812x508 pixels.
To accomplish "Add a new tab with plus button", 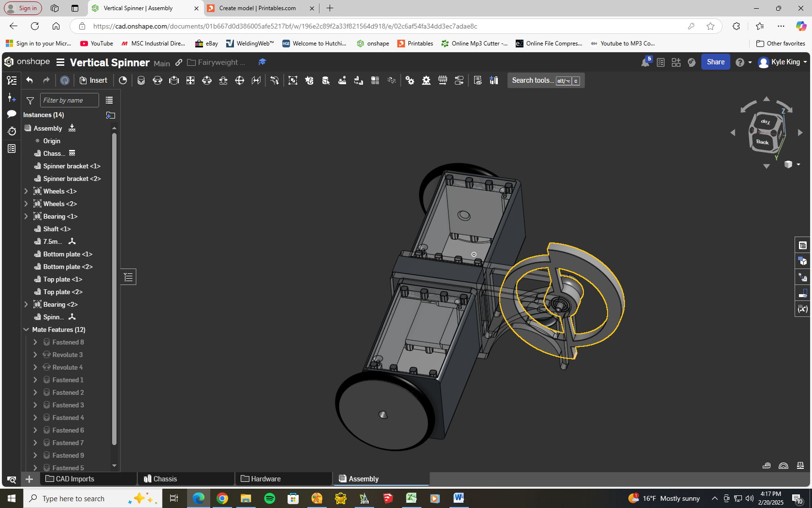I will (330, 8).
